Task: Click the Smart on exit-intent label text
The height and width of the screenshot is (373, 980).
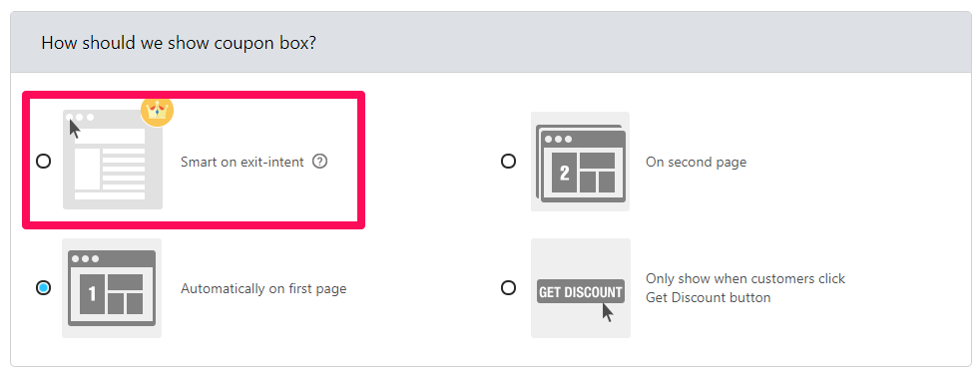Action: pos(242,162)
